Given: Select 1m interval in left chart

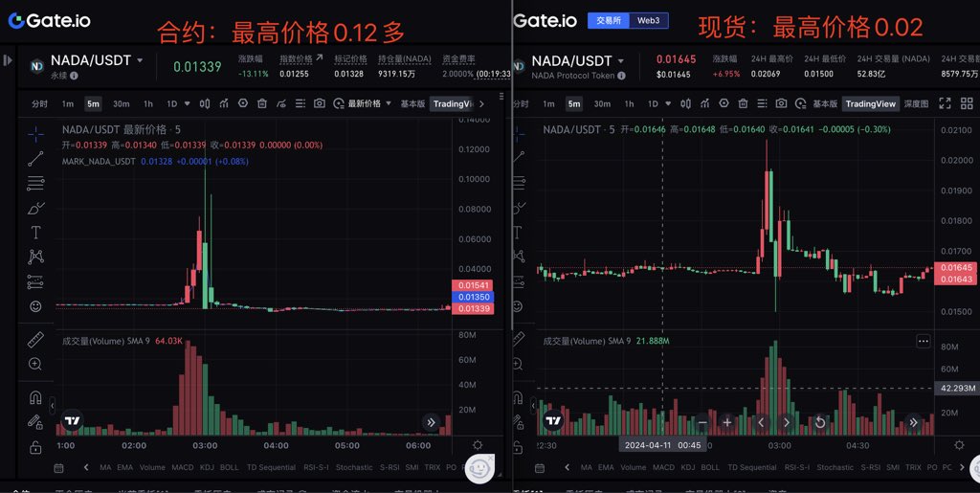Looking at the screenshot, I should [68, 103].
